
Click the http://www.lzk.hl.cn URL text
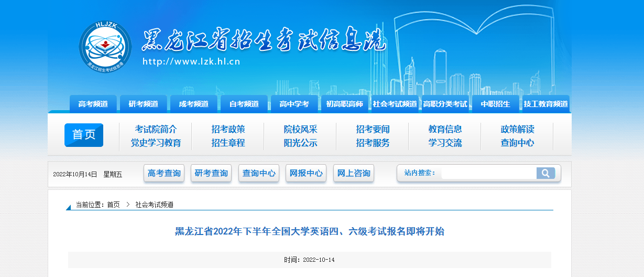191,62
